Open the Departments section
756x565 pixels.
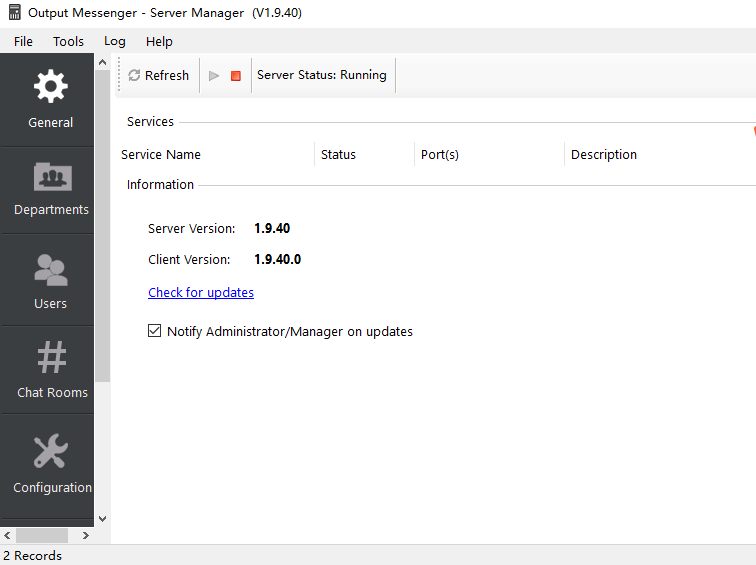point(50,190)
